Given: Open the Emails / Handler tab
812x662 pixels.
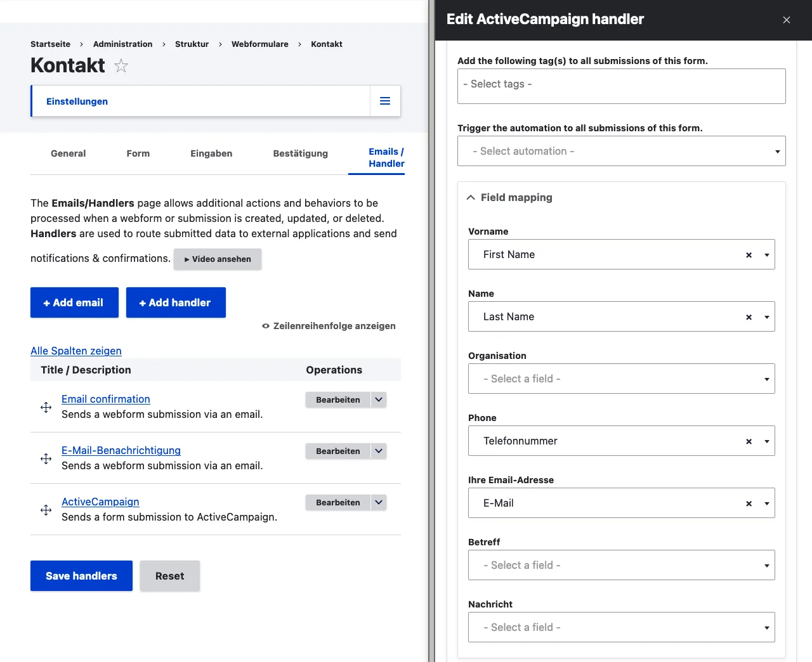Looking at the screenshot, I should click(386, 157).
